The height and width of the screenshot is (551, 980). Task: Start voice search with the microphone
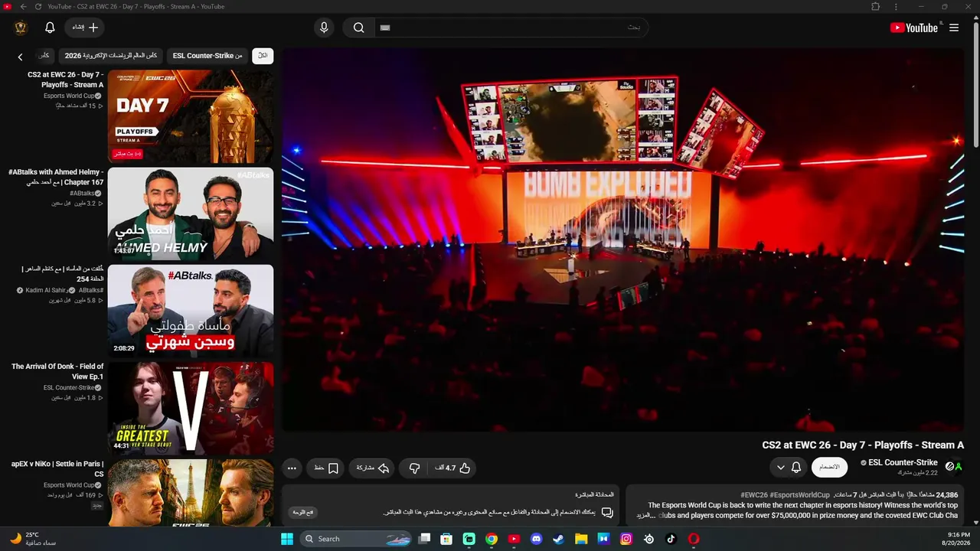point(324,28)
